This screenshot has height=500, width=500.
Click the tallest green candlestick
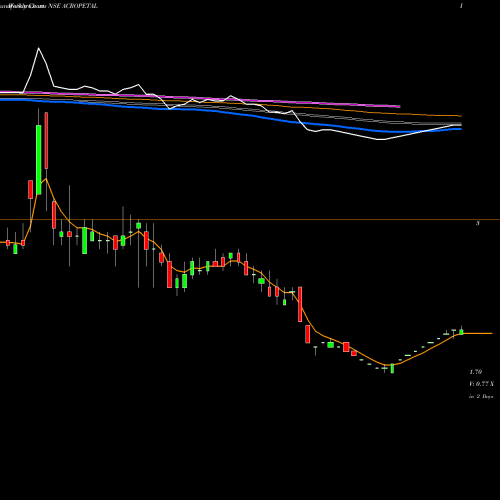[x=39, y=160]
